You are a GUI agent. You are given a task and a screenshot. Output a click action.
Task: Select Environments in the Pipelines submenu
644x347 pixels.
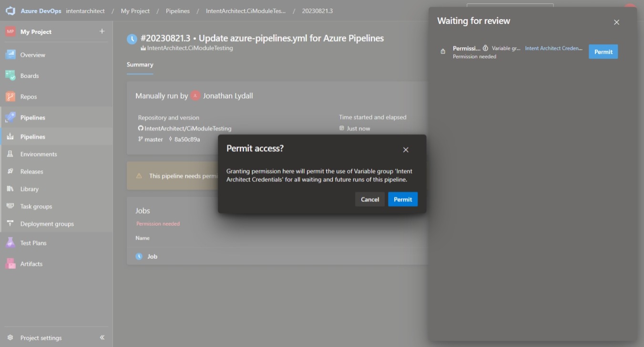38,154
